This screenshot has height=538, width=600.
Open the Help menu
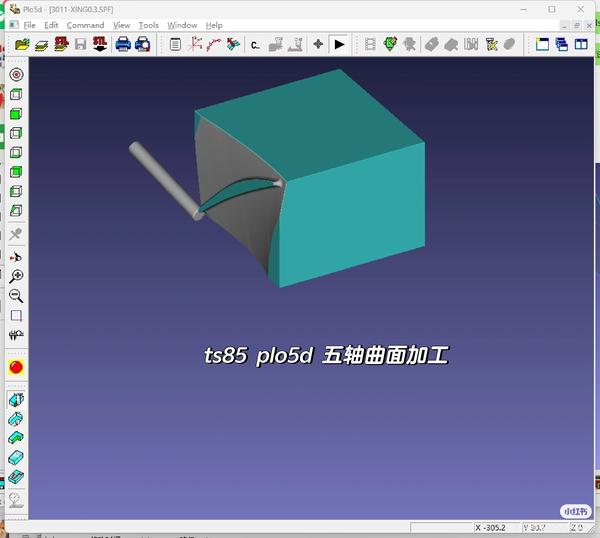click(214, 25)
